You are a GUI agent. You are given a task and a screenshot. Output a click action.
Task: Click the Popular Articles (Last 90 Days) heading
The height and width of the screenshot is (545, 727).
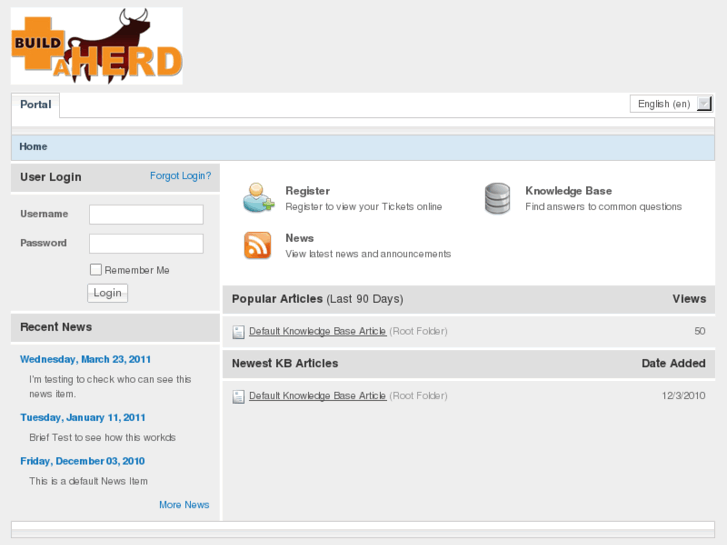pyautogui.click(x=318, y=299)
